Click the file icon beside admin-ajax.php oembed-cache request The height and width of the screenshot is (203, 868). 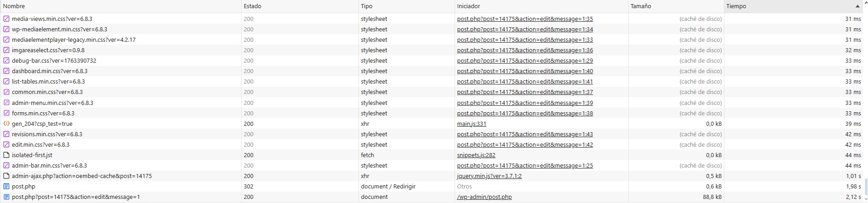[6, 176]
